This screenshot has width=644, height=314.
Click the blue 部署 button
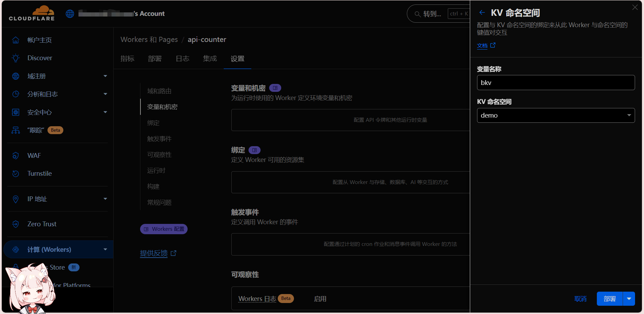[x=610, y=299]
